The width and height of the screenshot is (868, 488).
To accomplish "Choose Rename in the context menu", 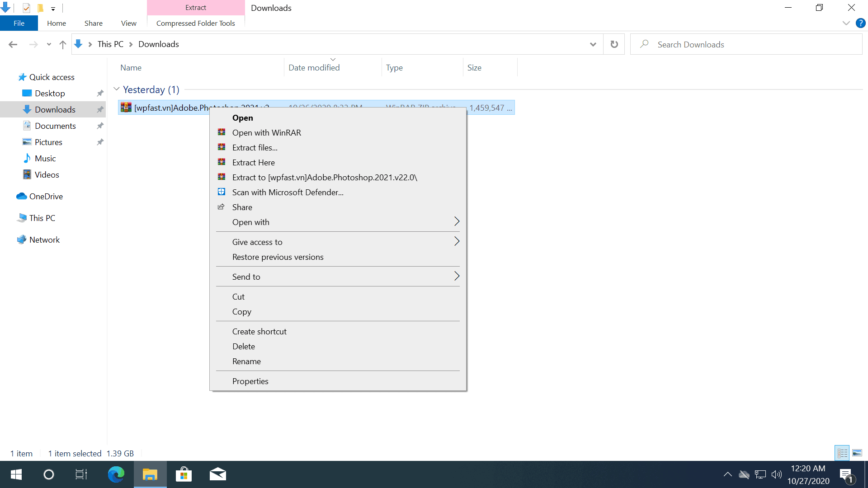I will pos(338,361).
